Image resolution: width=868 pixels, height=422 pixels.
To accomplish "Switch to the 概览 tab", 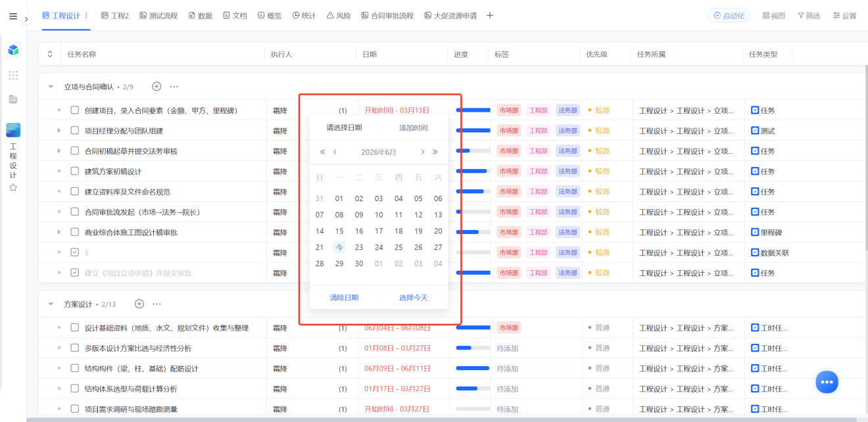I will [270, 16].
